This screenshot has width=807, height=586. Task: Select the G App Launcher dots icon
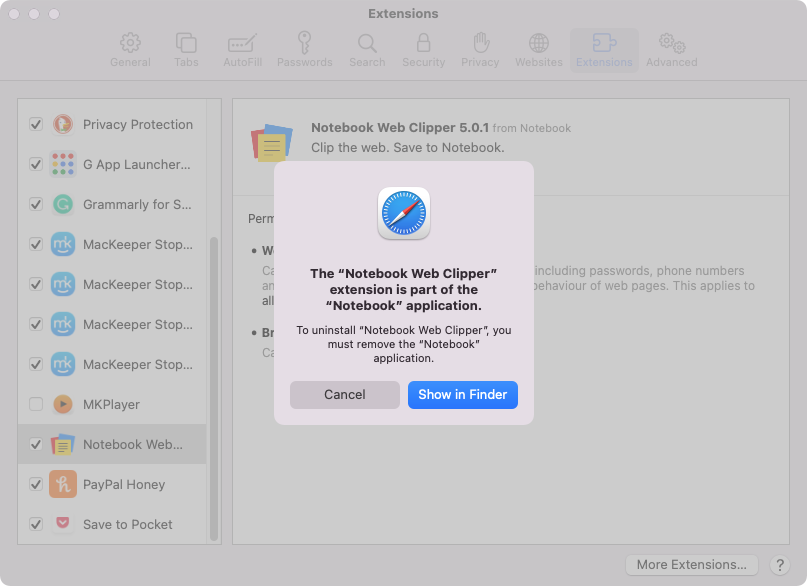(63, 165)
